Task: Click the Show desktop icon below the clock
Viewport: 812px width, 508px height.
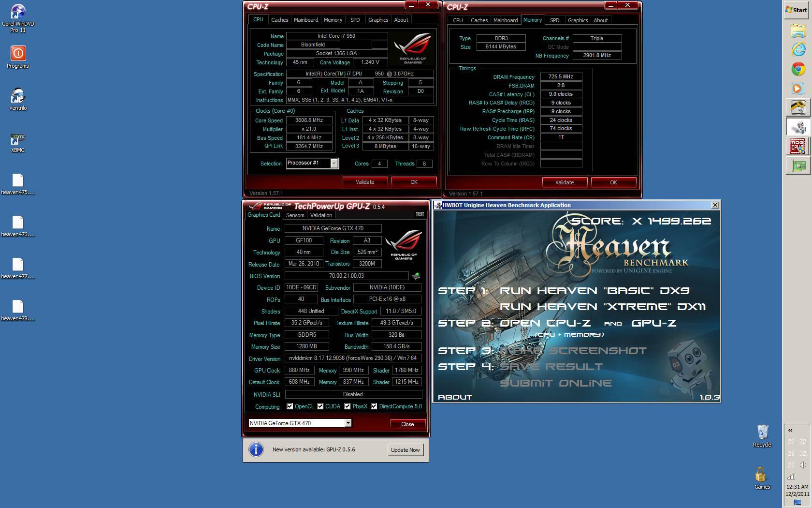Action: pyautogui.click(x=797, y=503)
